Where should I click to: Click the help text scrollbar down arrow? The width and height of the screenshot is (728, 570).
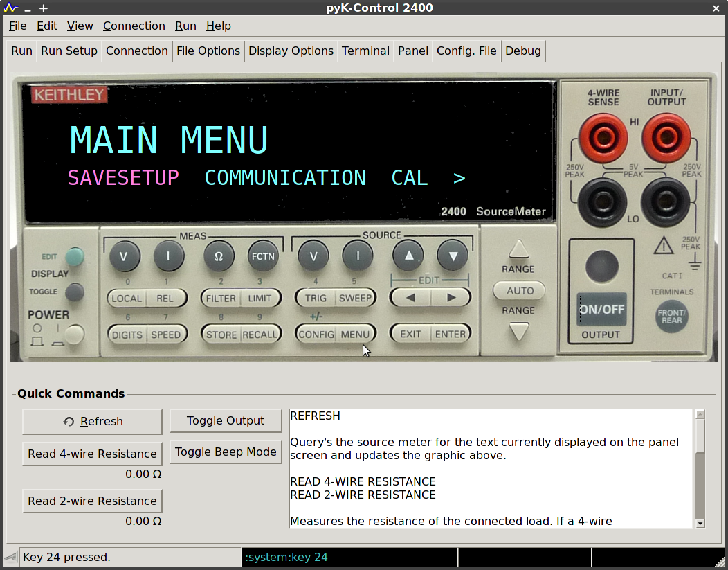click(x=700, y=524)
